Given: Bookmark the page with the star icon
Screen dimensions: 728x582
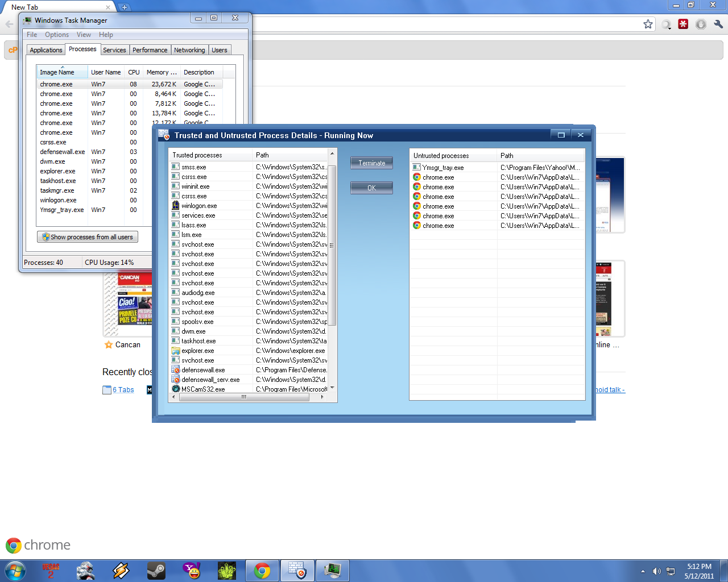Looking at the screenshot, I should coord(648,24).
